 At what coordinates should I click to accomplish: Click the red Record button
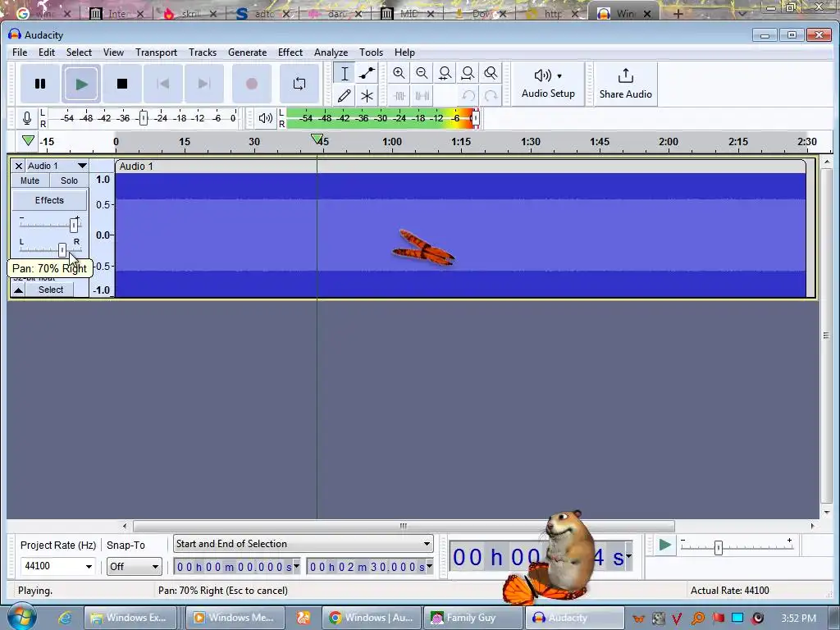point(251,84)
